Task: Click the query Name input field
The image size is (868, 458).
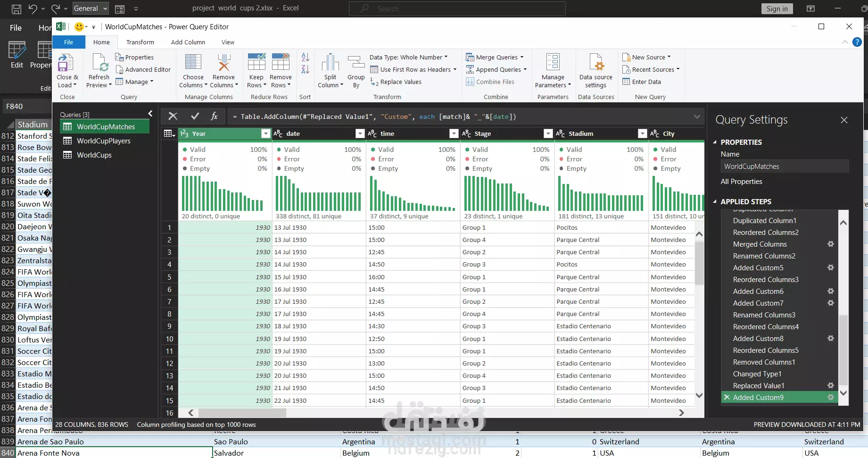Action: click(784, 167)
